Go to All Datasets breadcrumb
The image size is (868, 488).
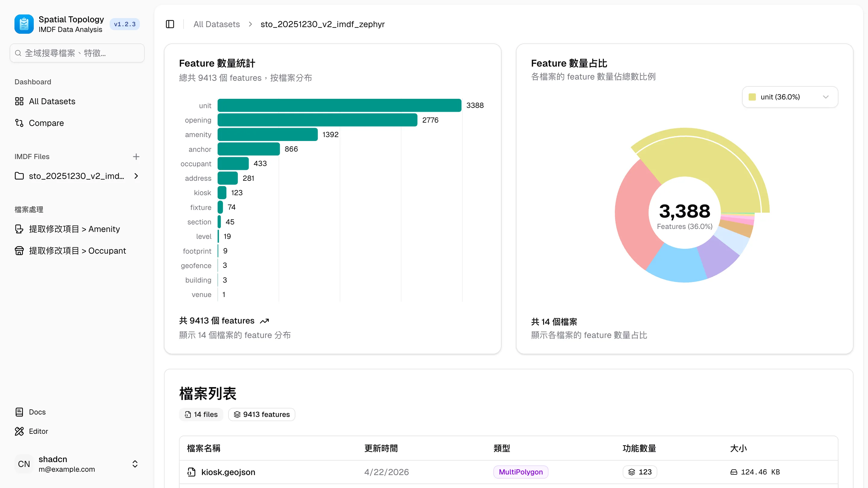(x=216, y=24)
